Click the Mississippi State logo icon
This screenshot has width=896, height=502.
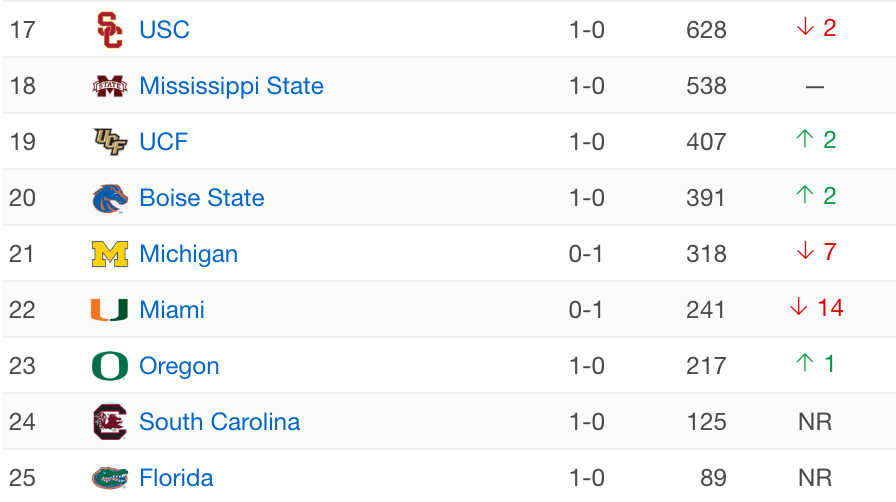(x=110, y=86)
